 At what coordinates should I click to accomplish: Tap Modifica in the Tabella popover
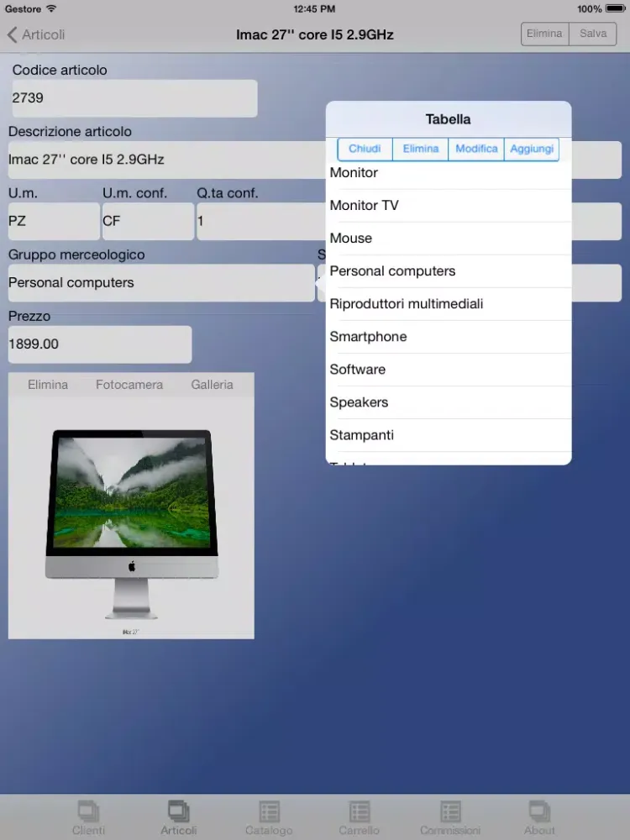click(476, 149)
